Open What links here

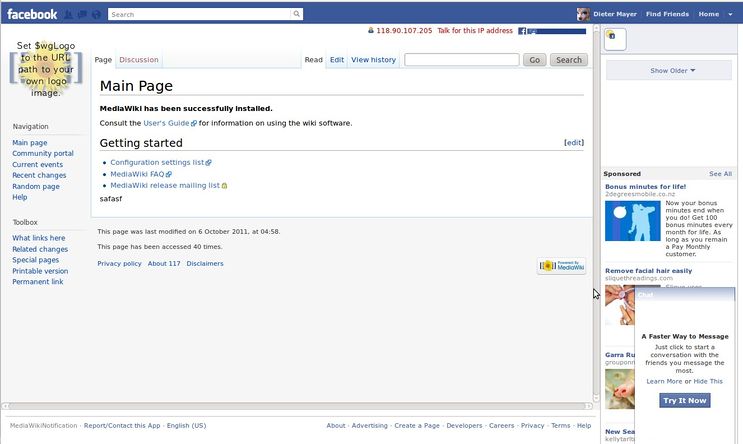click(x=39, y=238)
